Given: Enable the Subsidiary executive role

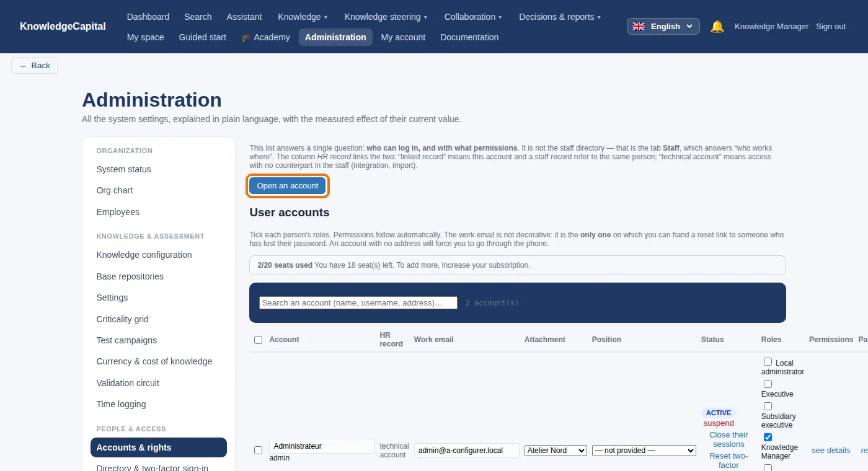Looking at the screenshot, I should pyautogui.click(x=768, y=407).
